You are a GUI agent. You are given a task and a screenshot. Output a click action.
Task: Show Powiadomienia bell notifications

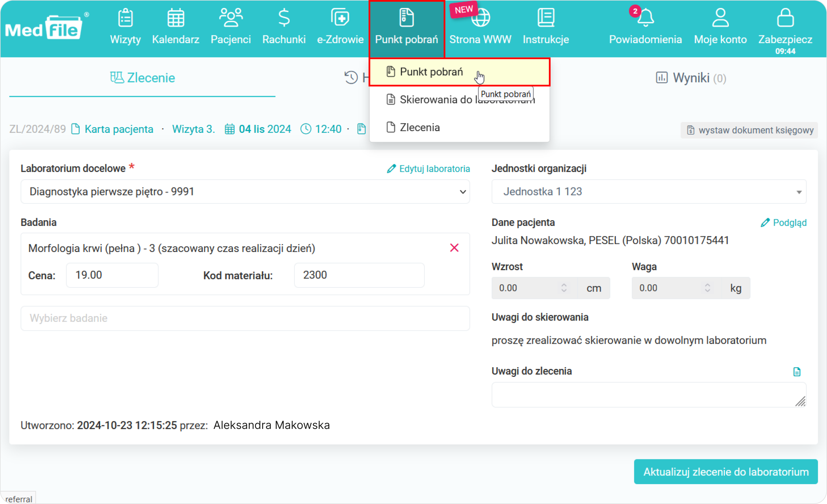coord(646,27)
